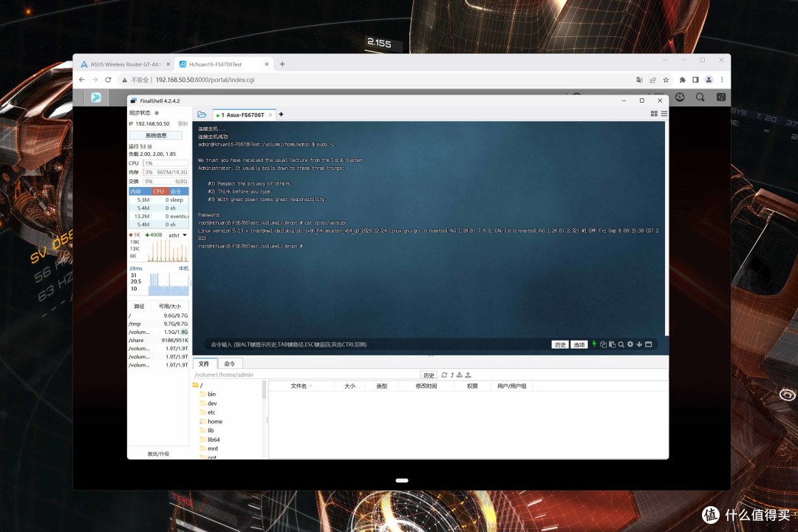Open the FinalShell hamburger menu
The image size is (798, 532).
(x=664, y=114)
